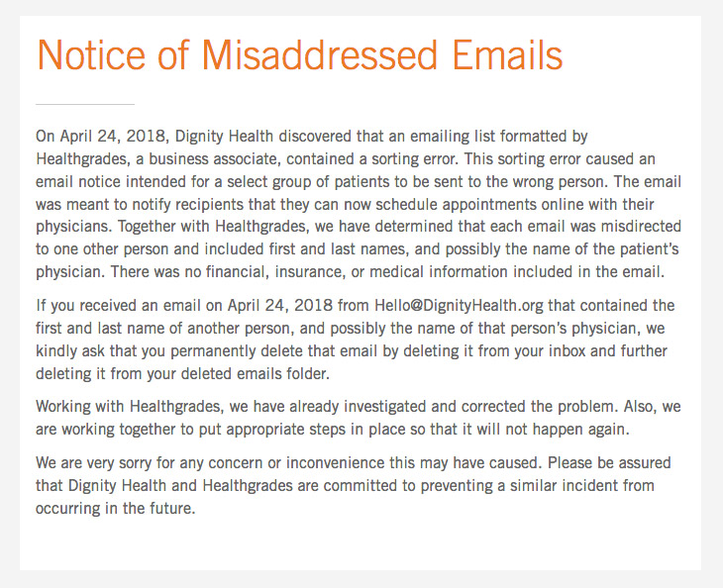Click the Notice of Misaddressed Emails heading

point(299,55)
